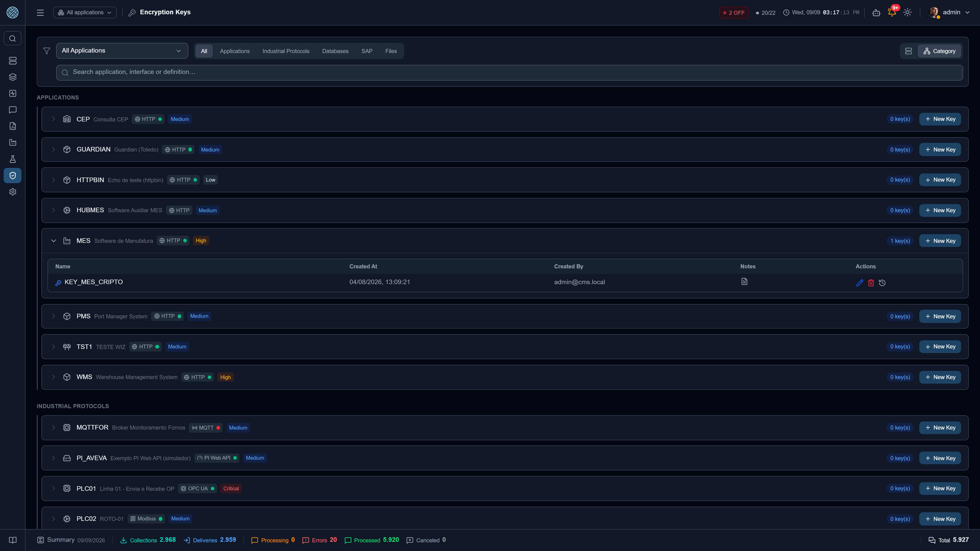Open the activity monitor sidebar icon
Viewport: 980px width, 551px height.
(x=13, y=94)
